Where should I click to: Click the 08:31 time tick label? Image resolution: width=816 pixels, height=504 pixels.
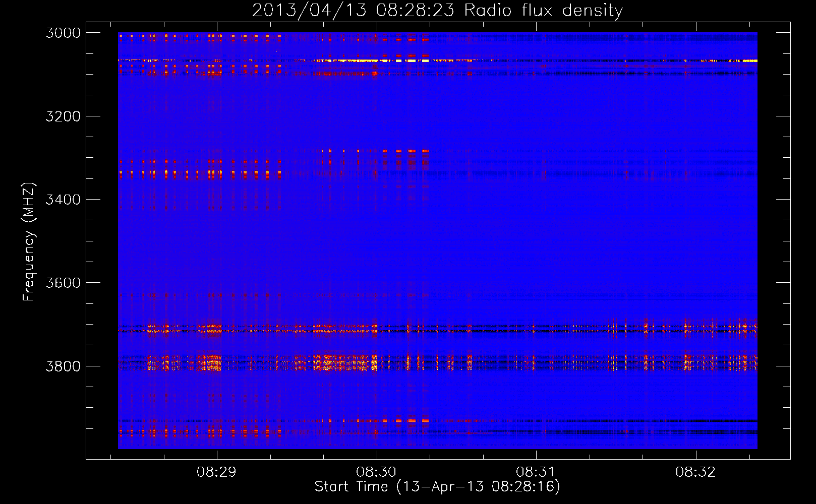(x=536, y=472)
